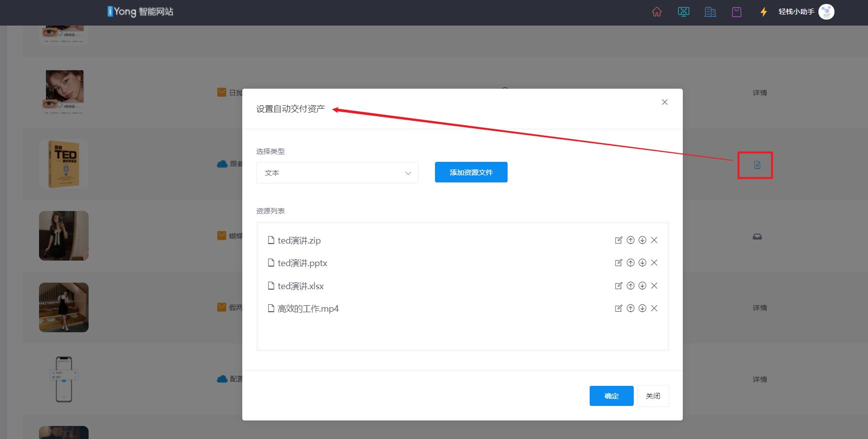Select the ted演讲.xlsx file name

tap(300, 286)
